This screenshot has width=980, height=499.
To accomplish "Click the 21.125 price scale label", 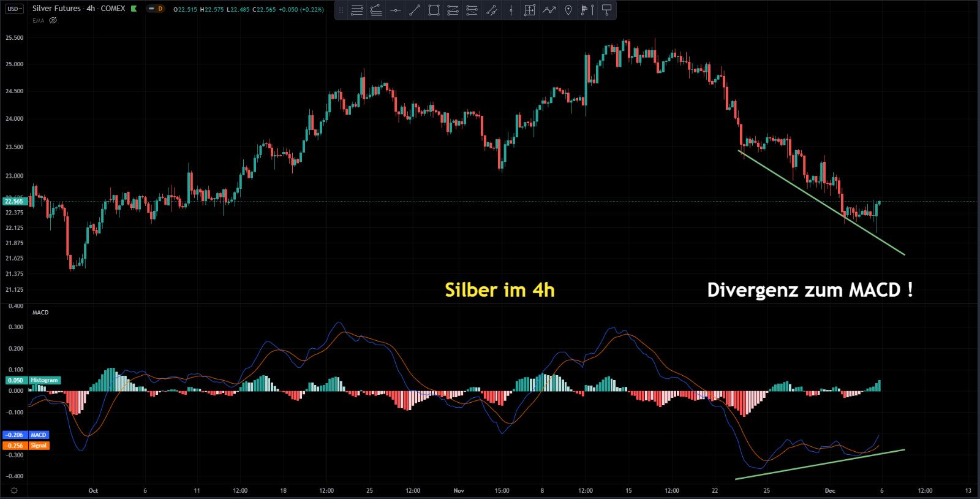I will coord(13,290).
